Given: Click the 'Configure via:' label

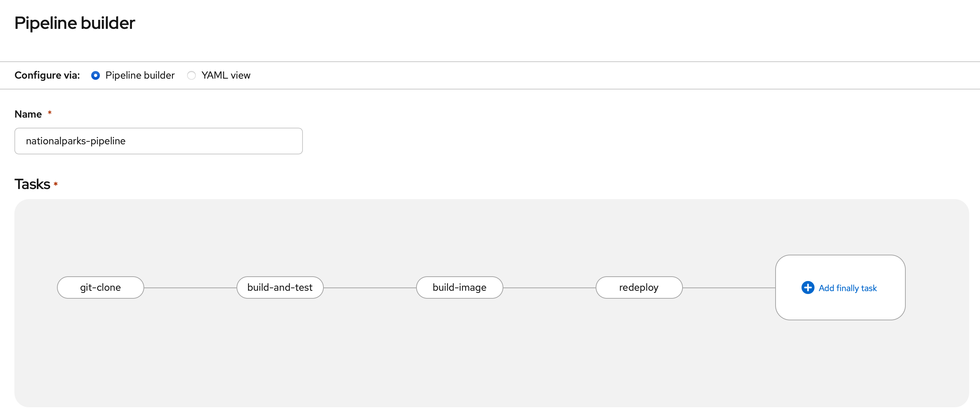Looking at the screenshot, I should pos(47,75).
